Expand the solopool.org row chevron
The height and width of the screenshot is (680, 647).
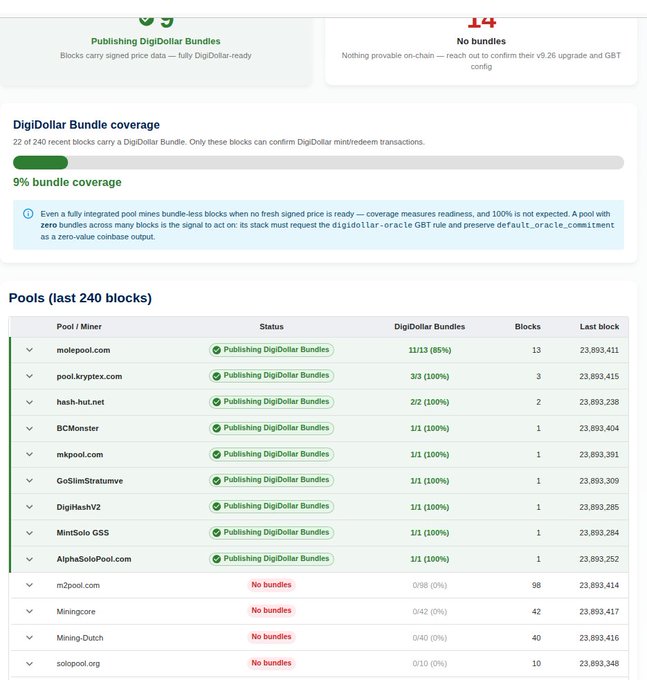point(29,664)
